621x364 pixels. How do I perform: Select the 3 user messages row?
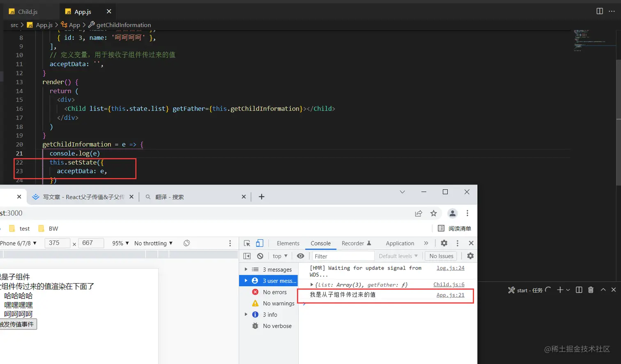(268, 281)
